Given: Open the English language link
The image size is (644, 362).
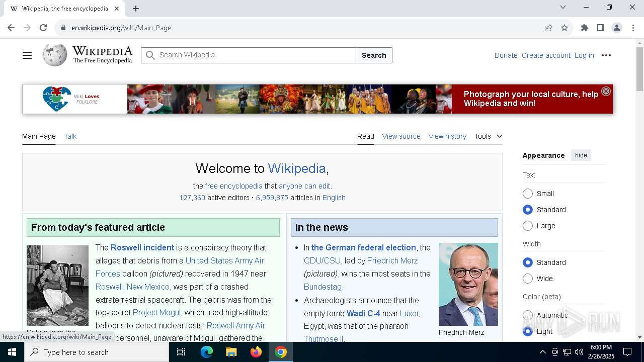Looking at the screenshot, I should click(334, 198).
